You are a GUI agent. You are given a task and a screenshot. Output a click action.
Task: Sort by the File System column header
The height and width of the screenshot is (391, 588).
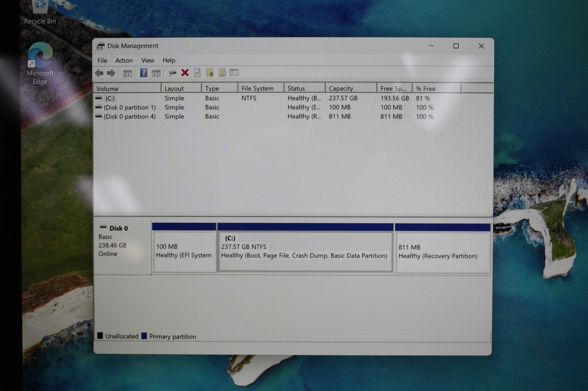tap(261, 88)
